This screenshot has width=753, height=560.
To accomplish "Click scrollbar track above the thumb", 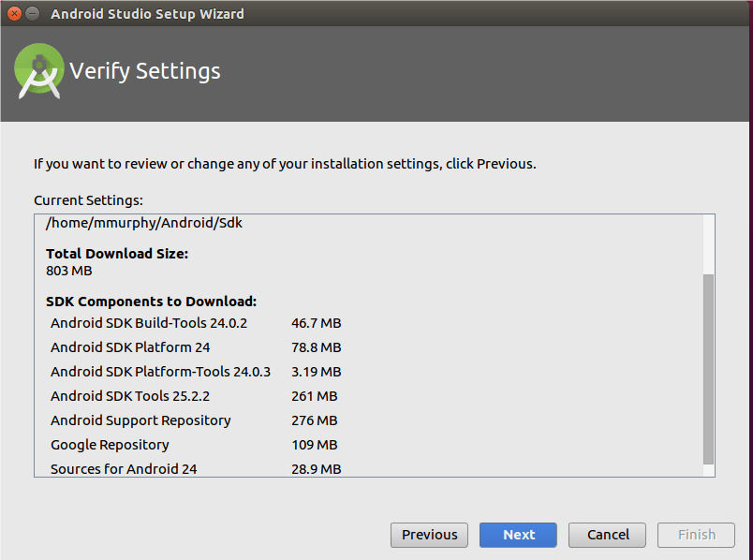I will tap(708, 243).
